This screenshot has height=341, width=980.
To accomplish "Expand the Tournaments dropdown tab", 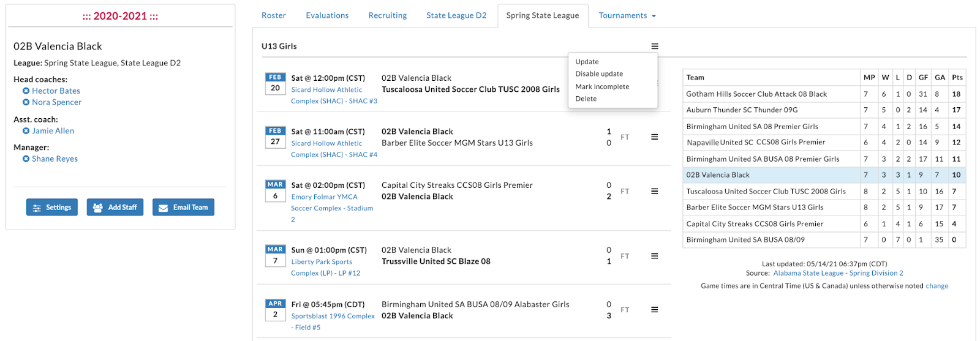I will (627, 15).
